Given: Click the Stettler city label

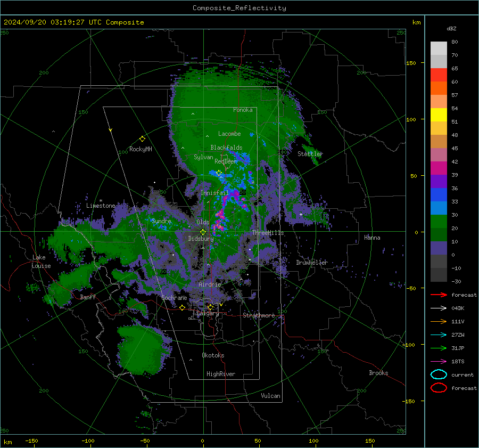Looking at the screenshot, I should 310,154.
